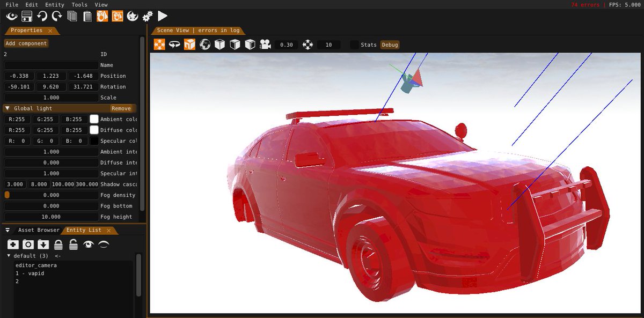Open the Specular color swatch
644x318 pixels.
[x=94, y=141]
